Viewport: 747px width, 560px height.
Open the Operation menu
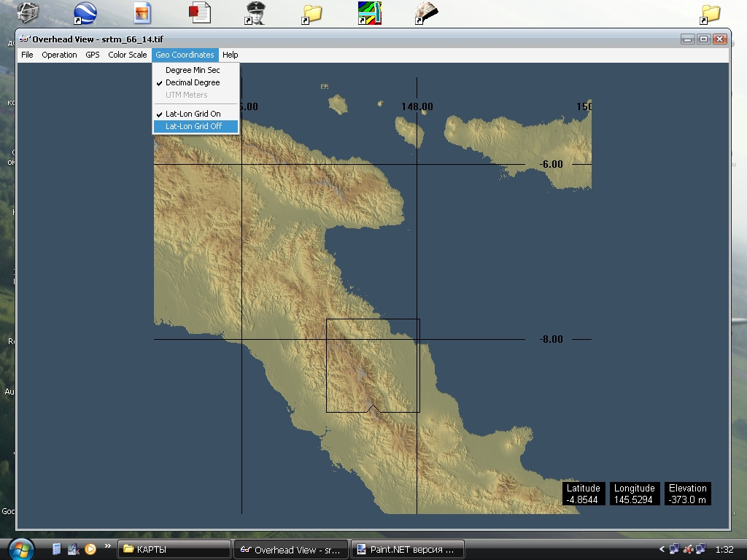(x=59, y=55)
